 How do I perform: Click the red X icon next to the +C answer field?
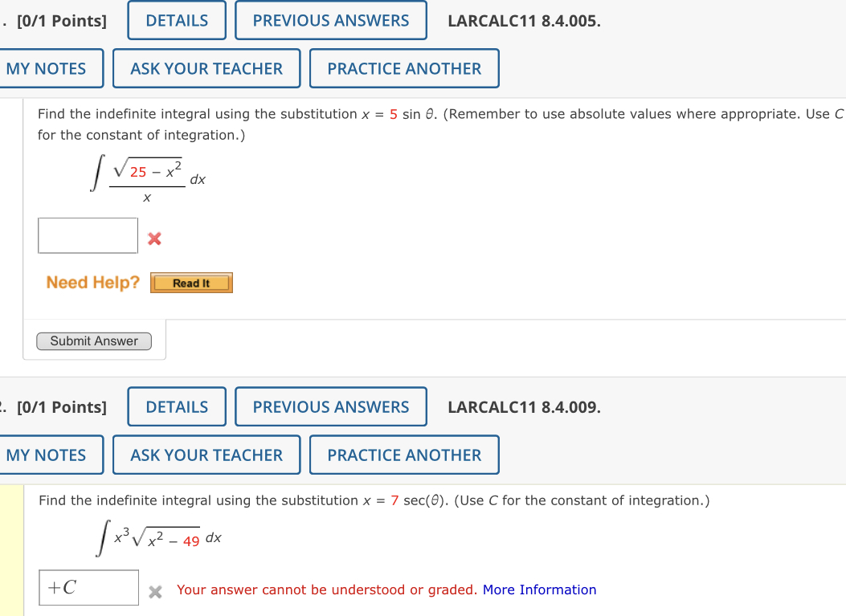155,592
